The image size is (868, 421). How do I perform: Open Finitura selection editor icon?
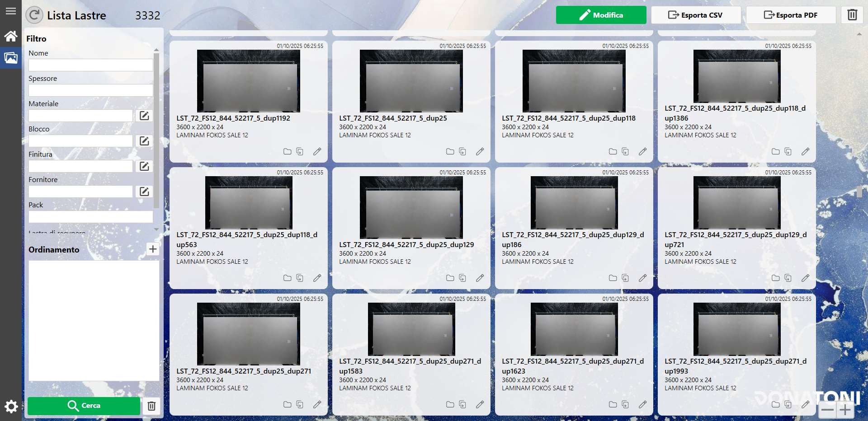click(x=144, y=166)
